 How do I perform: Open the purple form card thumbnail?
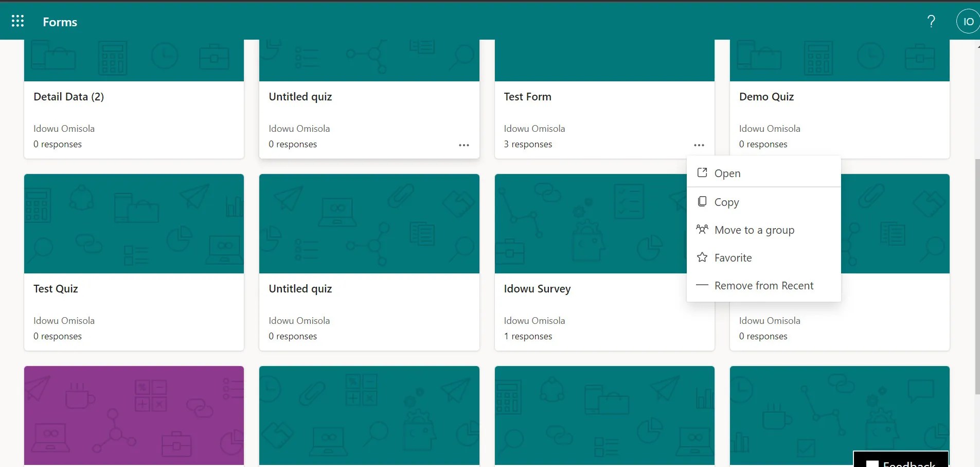tap(134, 415)
